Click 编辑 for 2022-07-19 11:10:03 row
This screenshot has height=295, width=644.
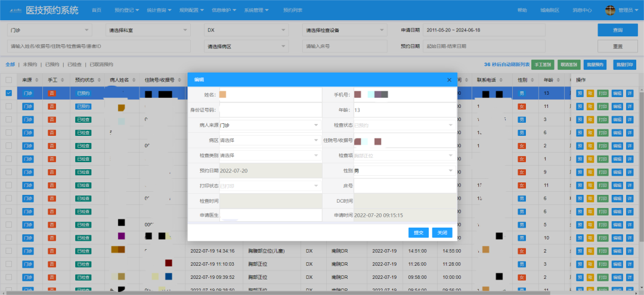click(x=617, y=264)
